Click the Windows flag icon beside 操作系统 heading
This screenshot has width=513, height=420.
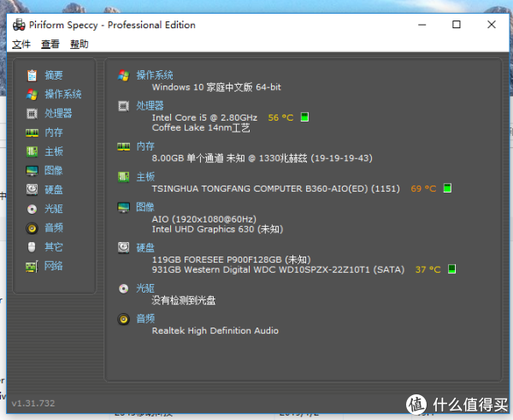[123, 75]
